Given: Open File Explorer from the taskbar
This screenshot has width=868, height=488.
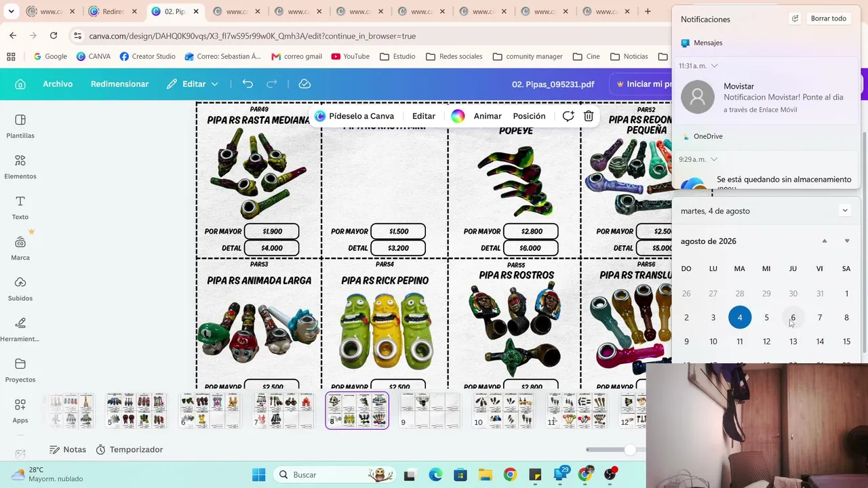Looking at the screenshot, I should coord(485,474).
